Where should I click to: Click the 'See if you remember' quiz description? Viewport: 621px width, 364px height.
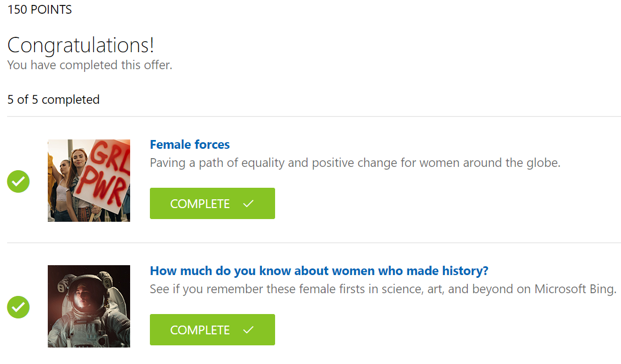click(x=383, y=289)
